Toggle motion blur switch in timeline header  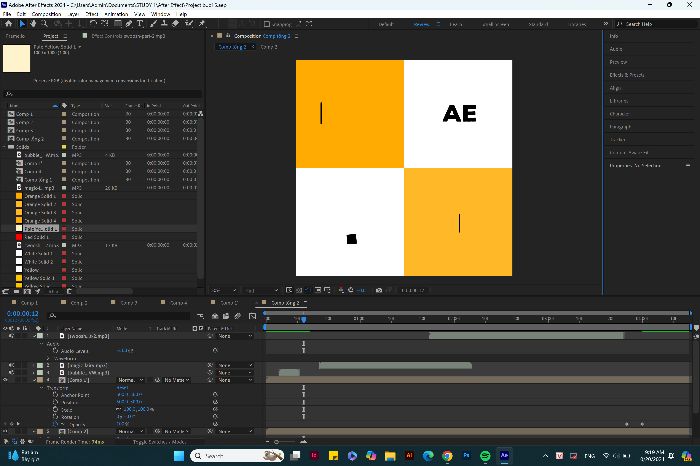point(238,316)
